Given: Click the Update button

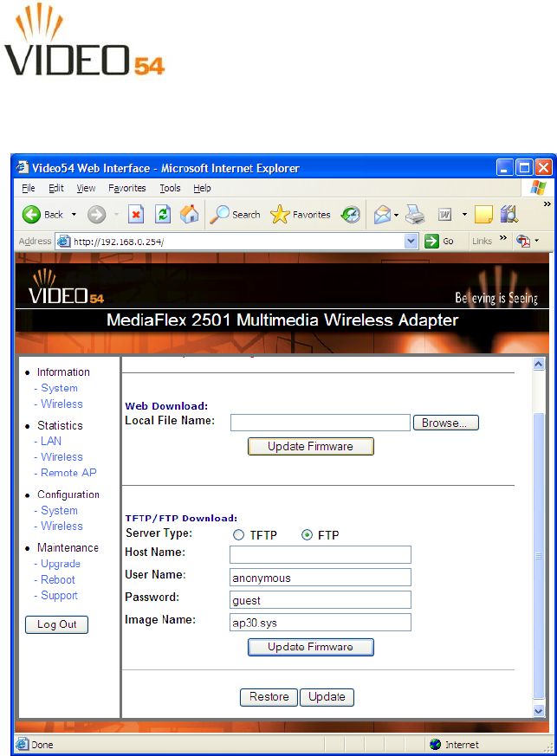Looking at the screenshot, I should pyautogui.click(x=327, y=697).
